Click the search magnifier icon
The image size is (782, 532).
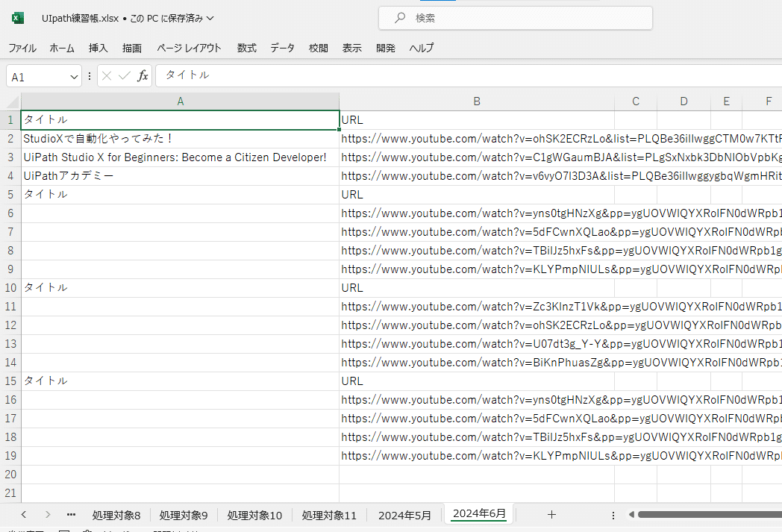[400, 18]
